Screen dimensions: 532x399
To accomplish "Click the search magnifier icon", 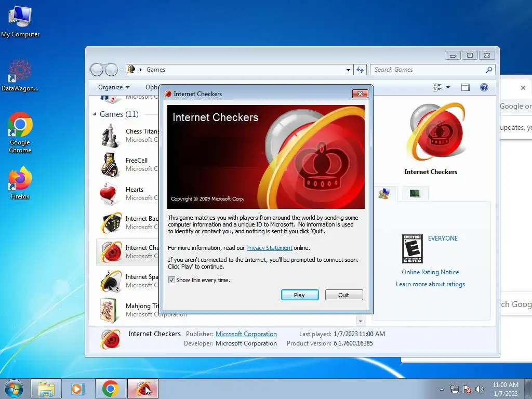I will pyautogui.click(x=489, y=70).
